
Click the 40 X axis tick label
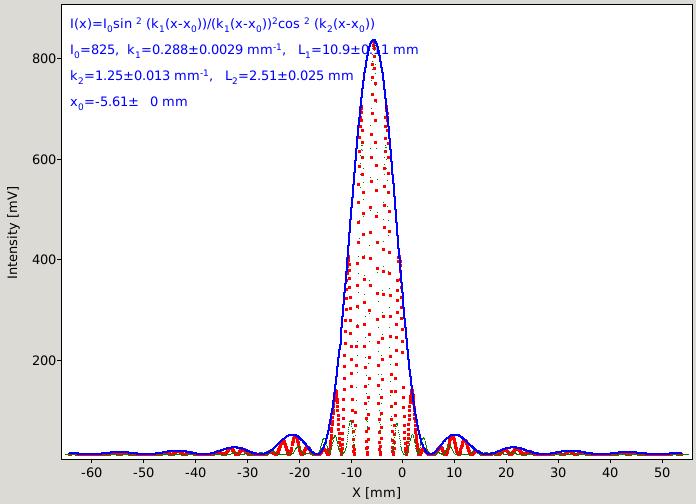pyautogui.click(x=610, y=472)
